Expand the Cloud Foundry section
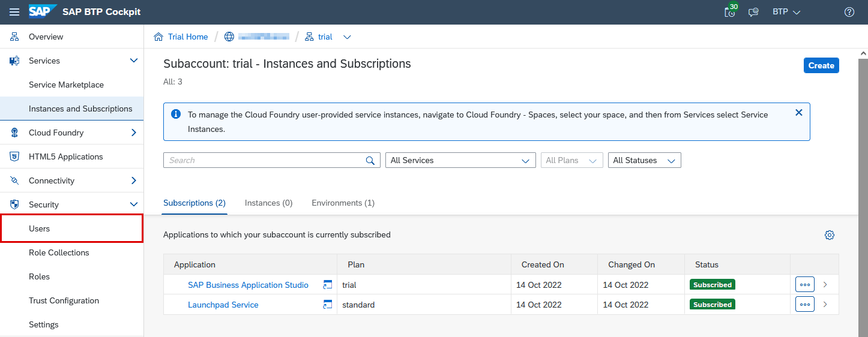Viewport: 868px width, 337px height. coord(134,133)
